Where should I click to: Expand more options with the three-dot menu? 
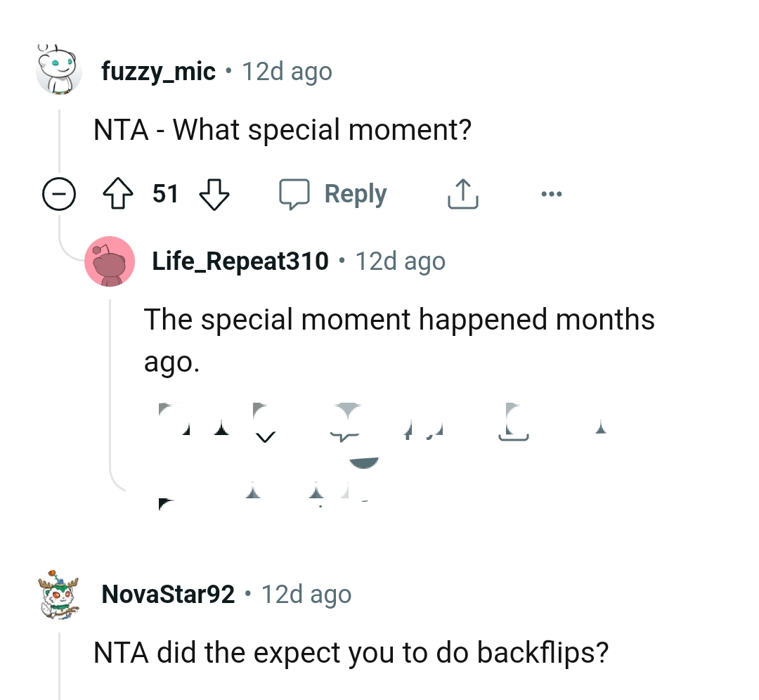pos(552,194)
